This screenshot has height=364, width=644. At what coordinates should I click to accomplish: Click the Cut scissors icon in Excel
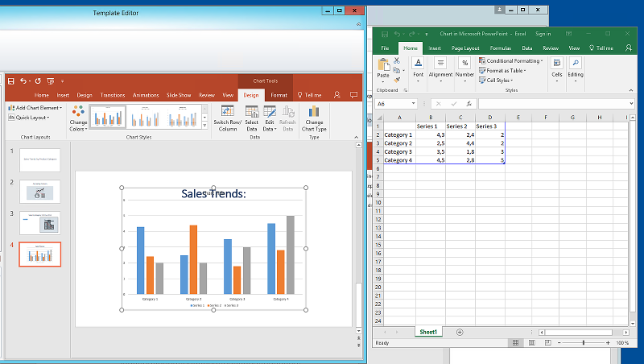[x=397, y=61]
